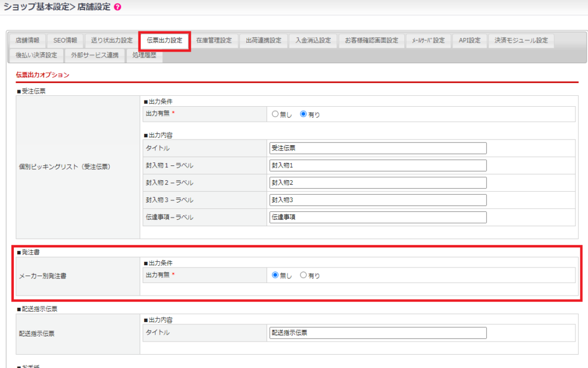Select 有り for 個別ピッキングリスト output
Screen dimensions: 588x368
304,114
